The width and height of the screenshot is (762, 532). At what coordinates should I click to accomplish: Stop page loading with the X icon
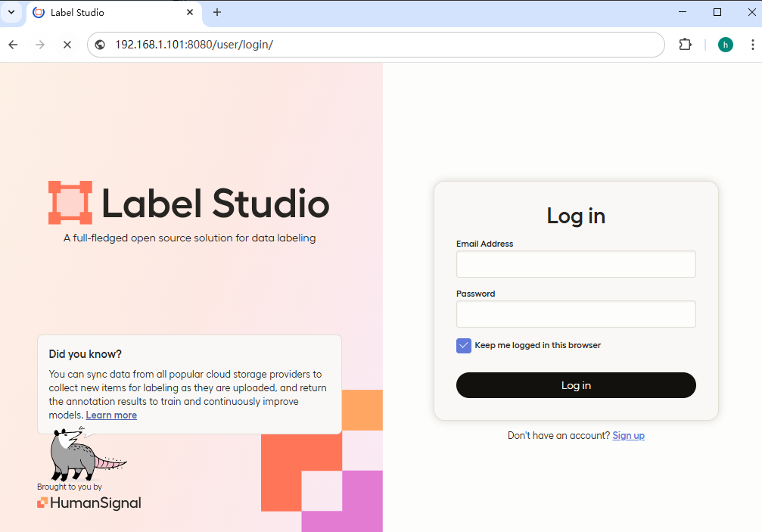67,45
